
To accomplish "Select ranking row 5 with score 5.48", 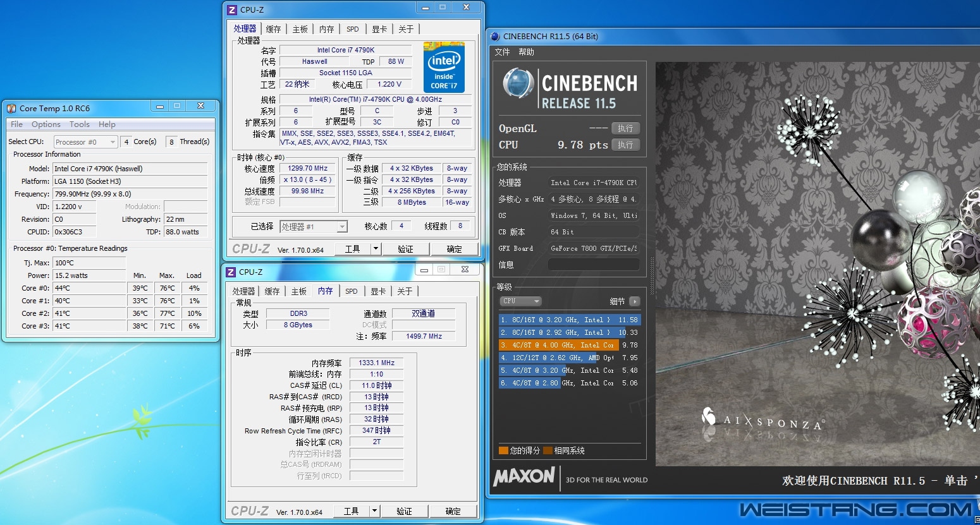I will 570,370.
